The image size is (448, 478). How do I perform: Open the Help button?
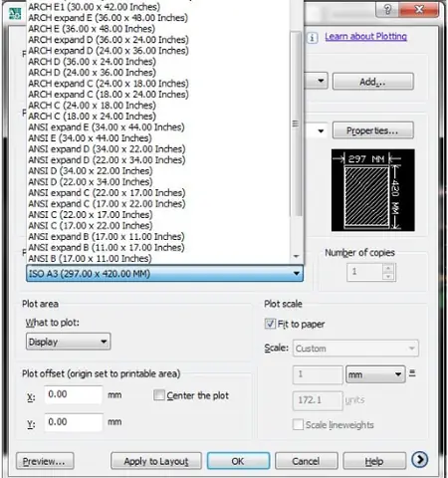[374, 461]
